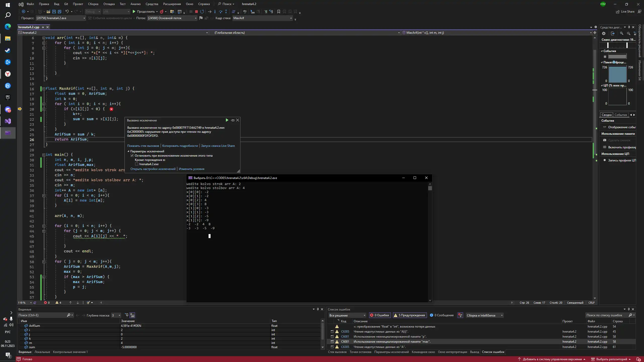Collapse the main function at line 29

[44, 155]
